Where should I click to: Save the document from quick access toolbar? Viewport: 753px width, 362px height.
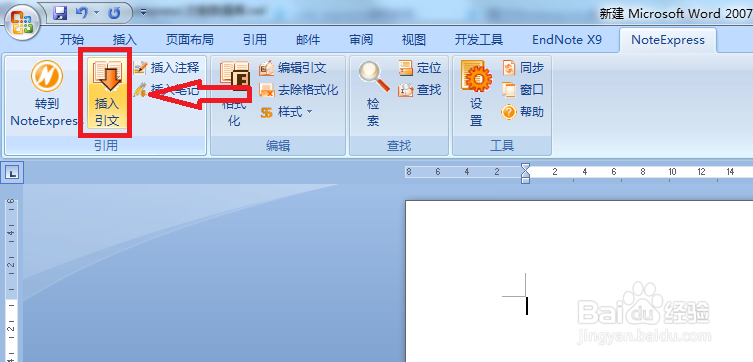point(60,13)
